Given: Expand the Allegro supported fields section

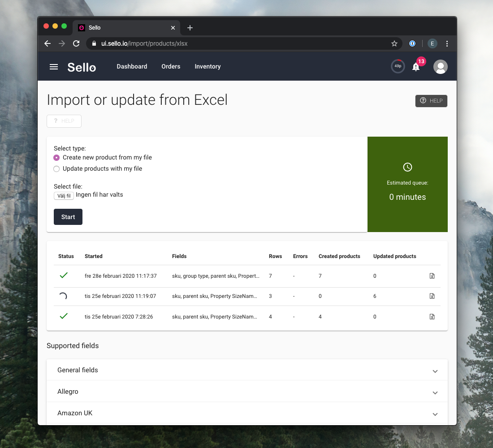Looking at the screenshot, I should (247, 392).
